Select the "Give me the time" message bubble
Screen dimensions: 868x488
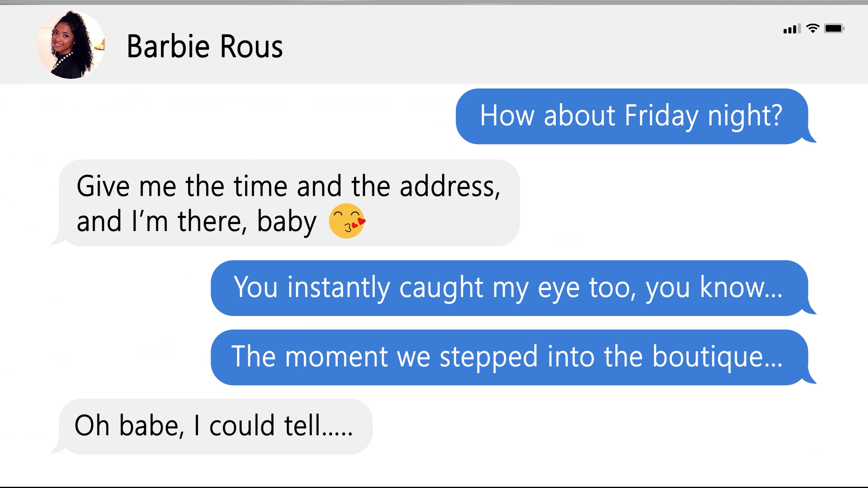(289, 203)
